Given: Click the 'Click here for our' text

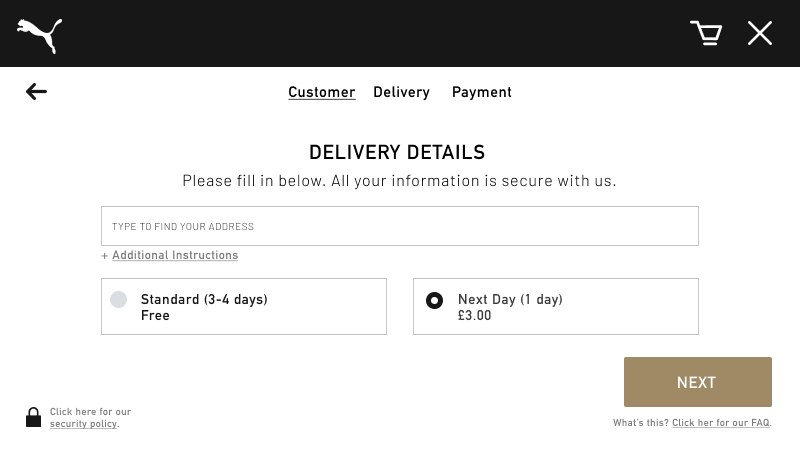Looking at the screenshot, I should (x=90, y=412).
